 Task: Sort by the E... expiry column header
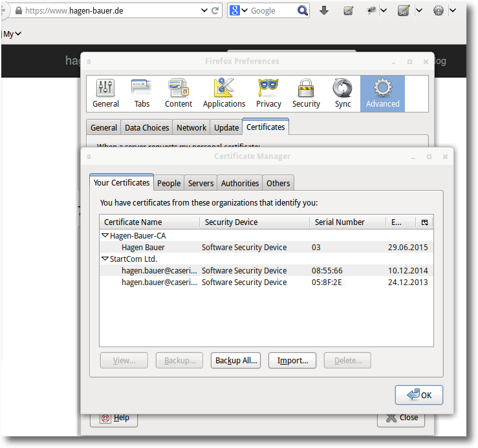click(400, 222)
